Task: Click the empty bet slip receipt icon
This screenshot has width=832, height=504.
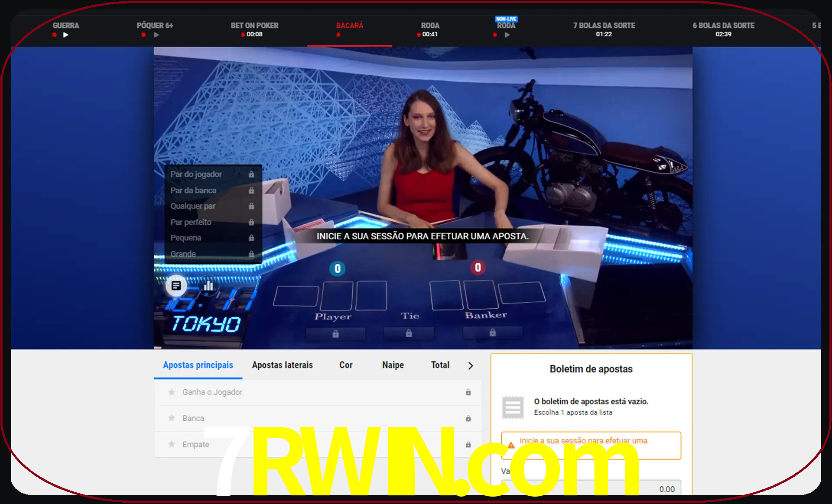Action: pyautogui.click(x=513, y=407)
